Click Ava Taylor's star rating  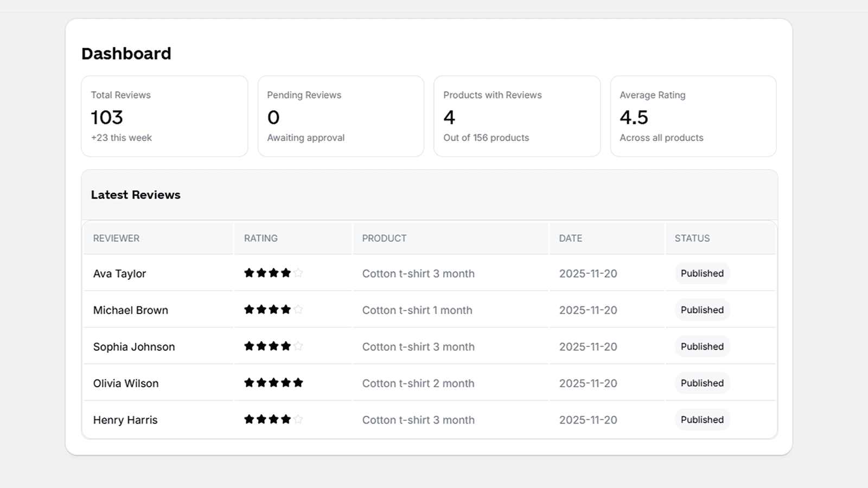click(273, 273)
